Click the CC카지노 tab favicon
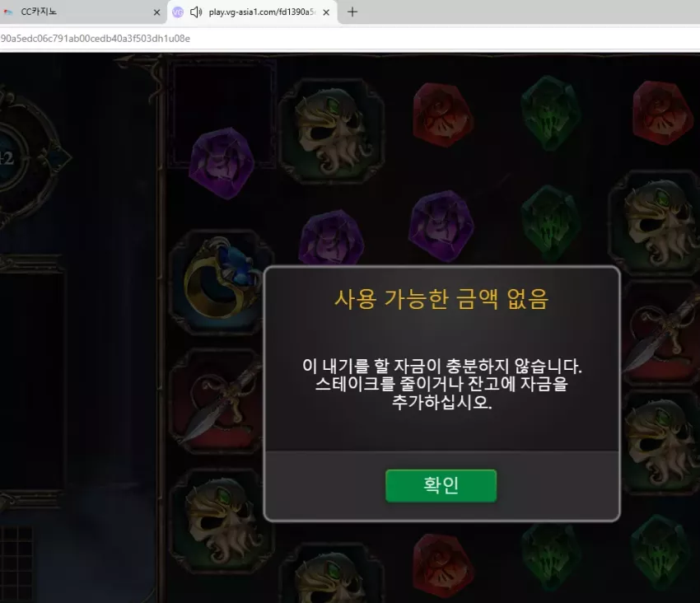700x603 pixels. (x=8, y=12)
